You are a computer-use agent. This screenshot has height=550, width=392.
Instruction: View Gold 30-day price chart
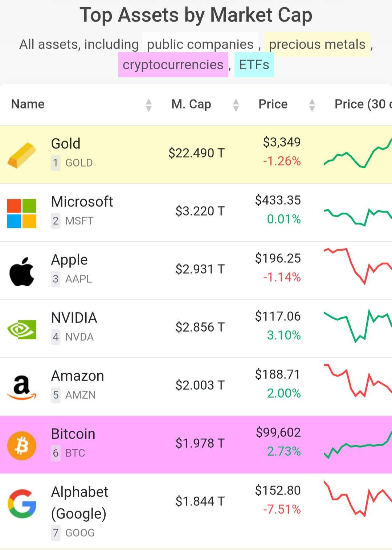tap(358, 153)
